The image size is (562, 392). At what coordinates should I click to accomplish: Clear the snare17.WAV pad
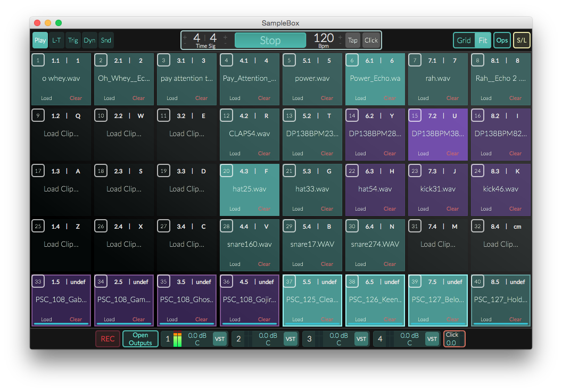pyautogui.click(x=327, y=264)
